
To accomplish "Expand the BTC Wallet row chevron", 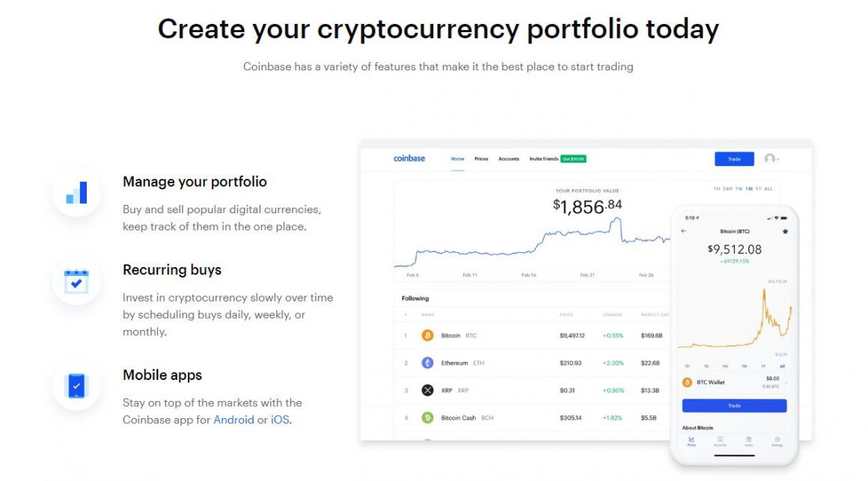I will pos(786,382).
